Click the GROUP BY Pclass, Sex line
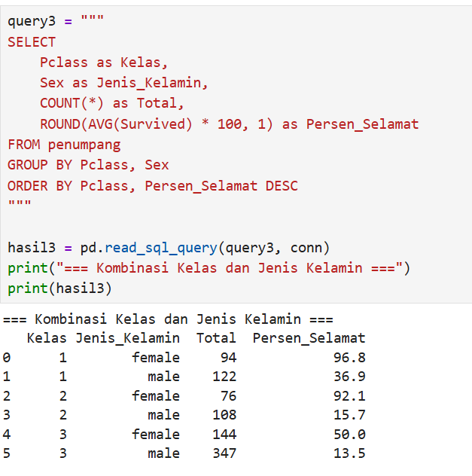 click(x=88, y=165)
